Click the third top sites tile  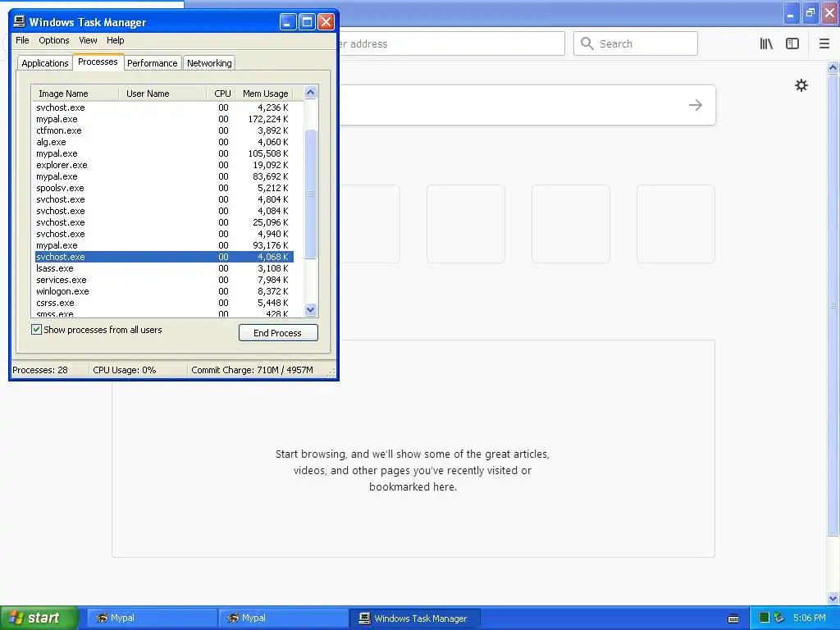pyautogui.click(x=571, y=224)
